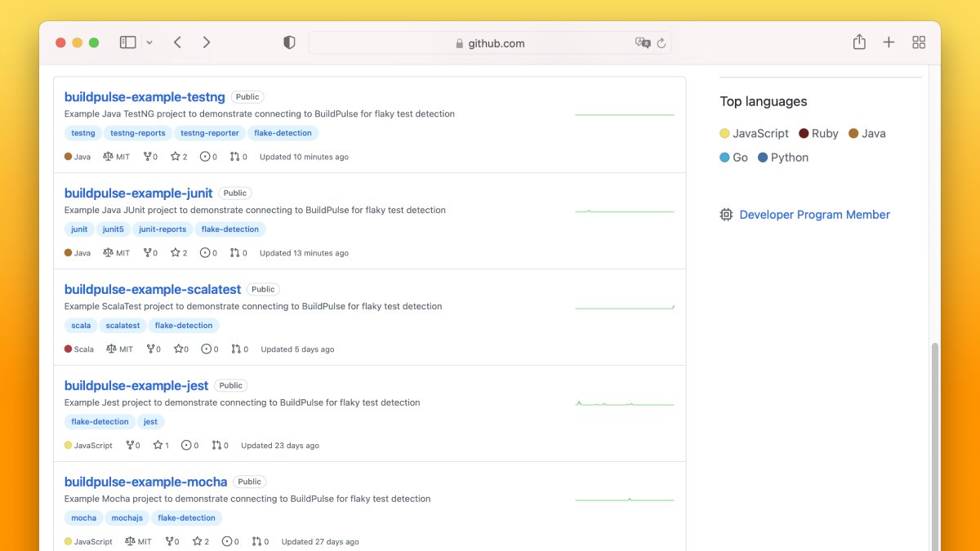Select the flake-detection topic tag under buildpulse-example-junit
This screenshot has height=551, width=980.
[x=229, y=229]
